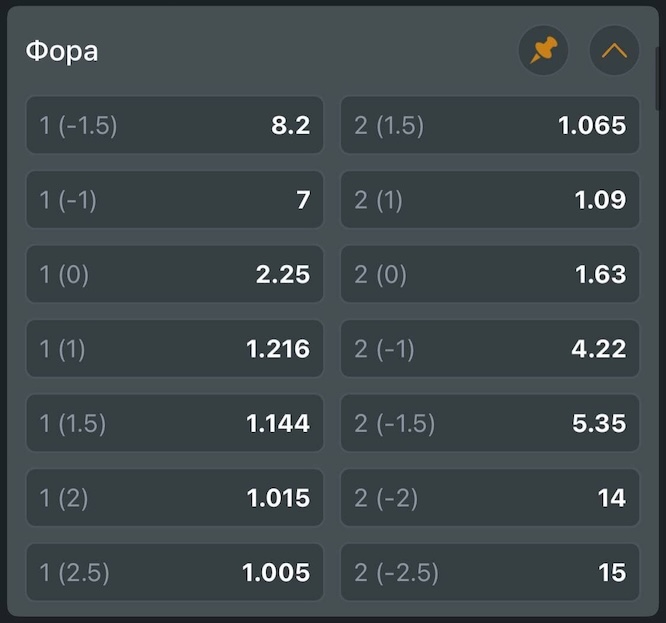
Task: Click the 14 odds value
Action: (x=612, y=498)
